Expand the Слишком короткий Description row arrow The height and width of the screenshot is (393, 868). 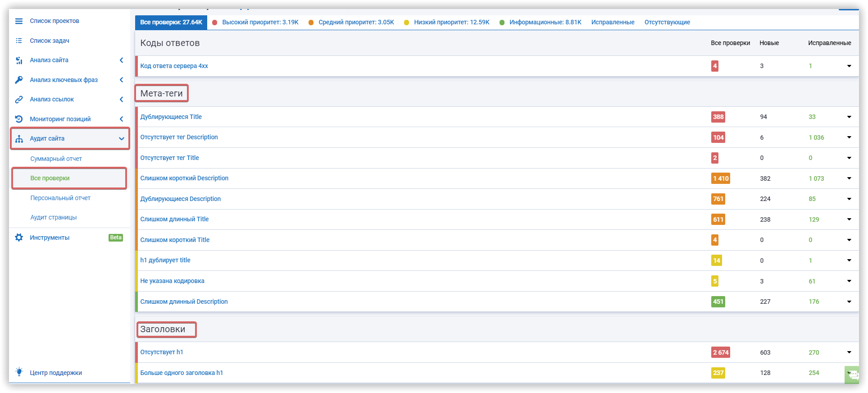pyautogui.click(x=849, y=178)
